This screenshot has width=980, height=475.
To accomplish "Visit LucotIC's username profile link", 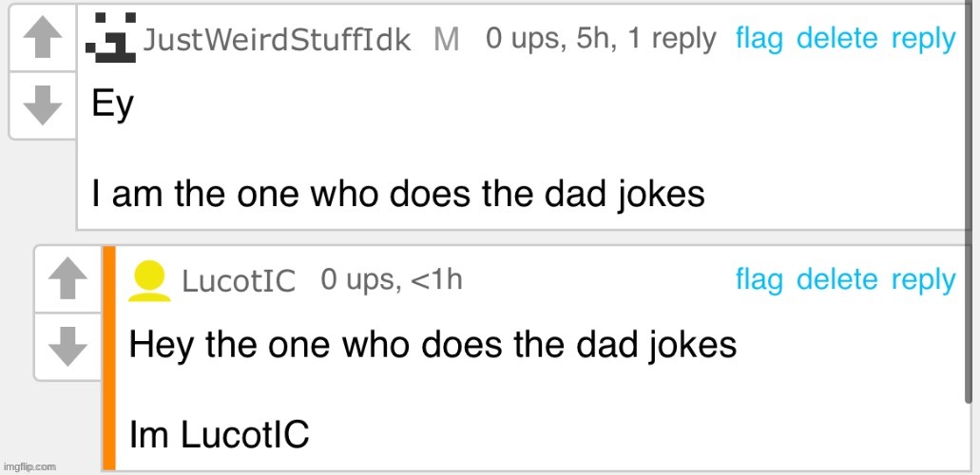I will (x=239, y=281).
